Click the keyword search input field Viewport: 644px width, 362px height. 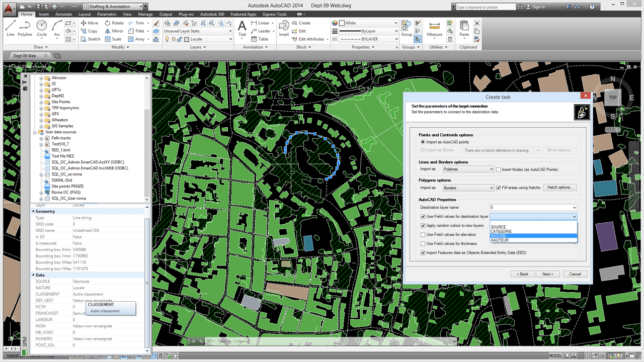(x=486, y=7)
